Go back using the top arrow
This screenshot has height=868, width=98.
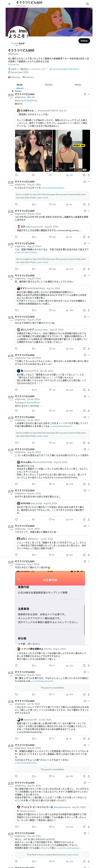pos(9,4)
